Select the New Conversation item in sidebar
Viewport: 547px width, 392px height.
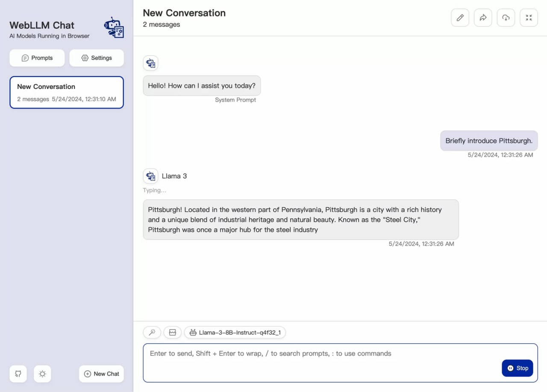click(67, 92)
